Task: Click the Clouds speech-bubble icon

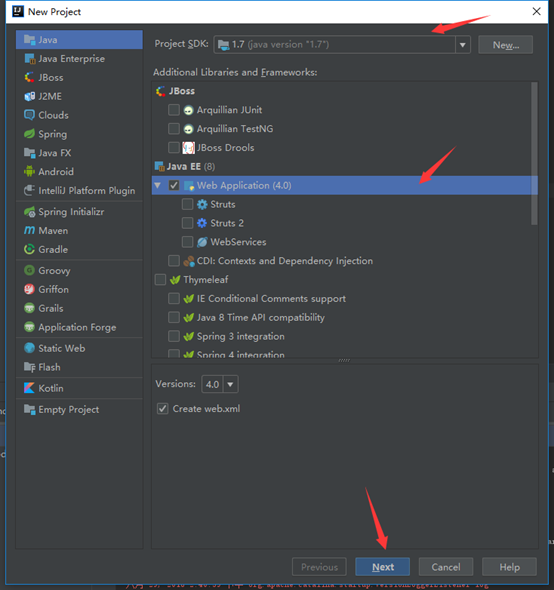Action: (29, 115)
